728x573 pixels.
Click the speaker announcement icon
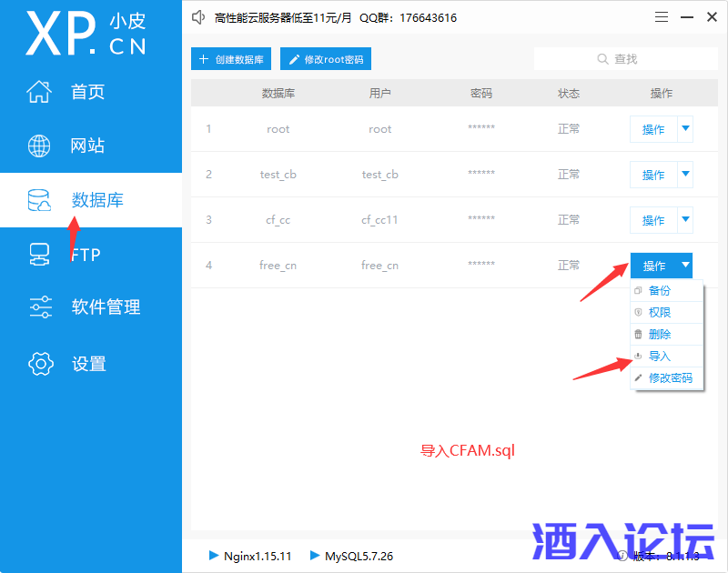coord(198,17)
